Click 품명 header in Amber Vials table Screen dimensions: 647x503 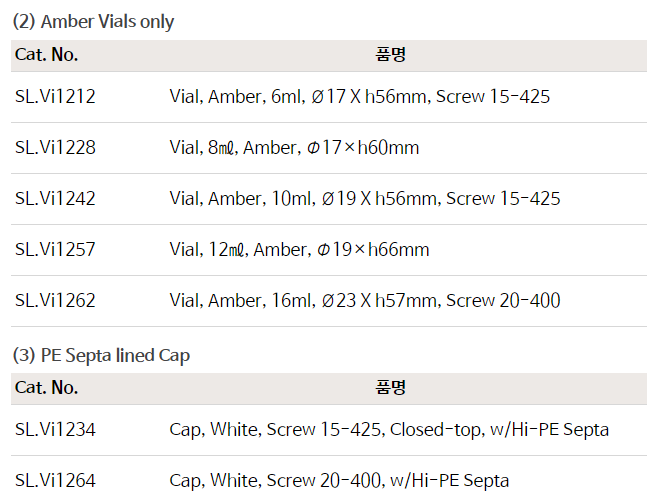pyautogui.click(x=391, y=55)
